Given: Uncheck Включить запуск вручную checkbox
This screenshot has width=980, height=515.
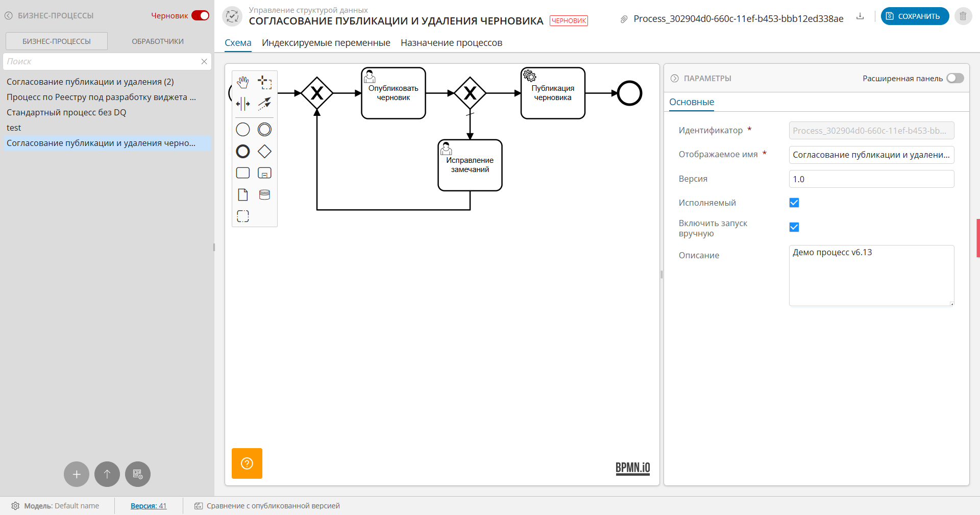Looking at the screenshot, I should coord(794,227).
